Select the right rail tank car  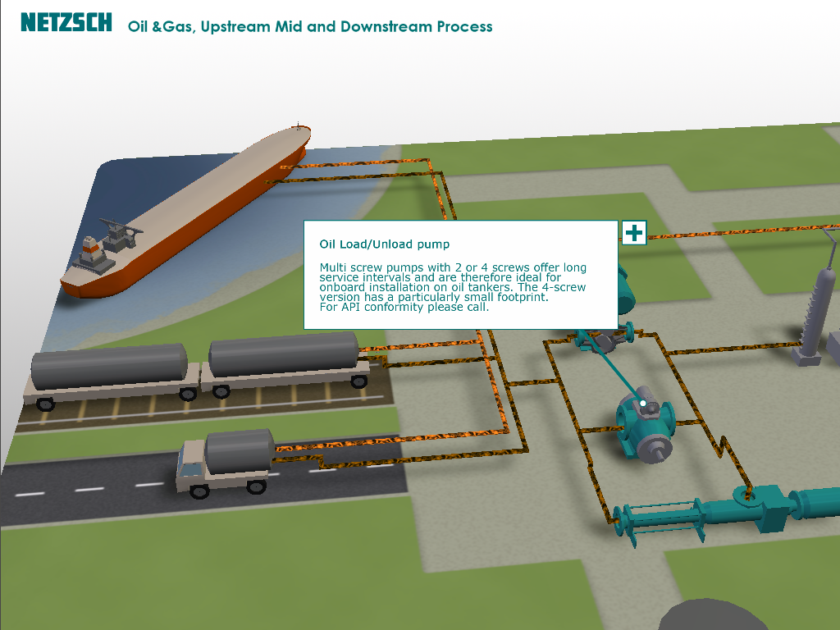coord(285,363)
